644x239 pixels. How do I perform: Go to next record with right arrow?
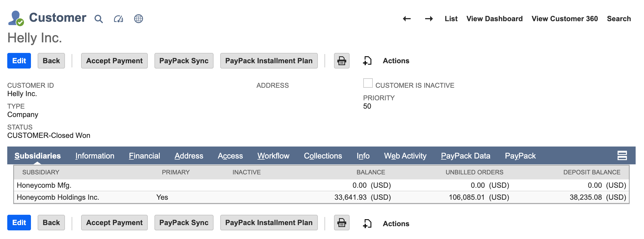tap(429, 19)
